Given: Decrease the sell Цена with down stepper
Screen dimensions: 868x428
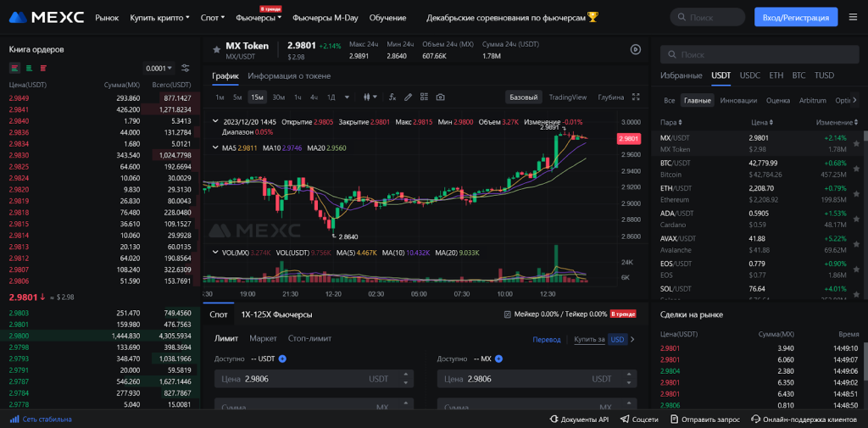Looking at the screenshot, I should pyautogui.click(x=628, y=383).
